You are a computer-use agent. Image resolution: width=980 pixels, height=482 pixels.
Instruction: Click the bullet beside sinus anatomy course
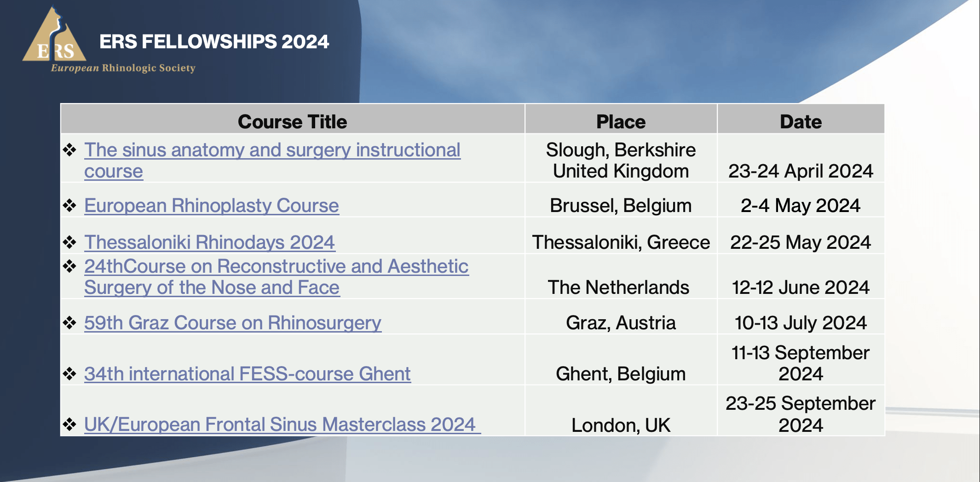point(69,150)
